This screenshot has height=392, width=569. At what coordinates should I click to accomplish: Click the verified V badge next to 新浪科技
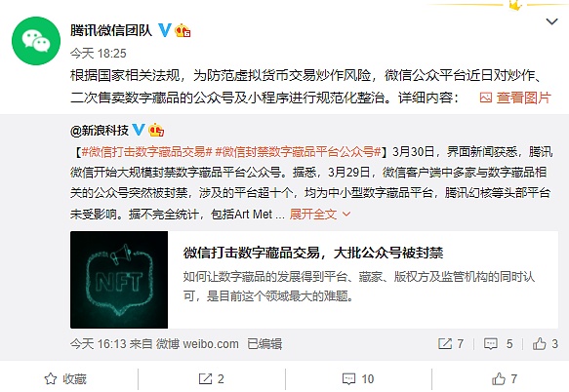(x=139, y=130)
